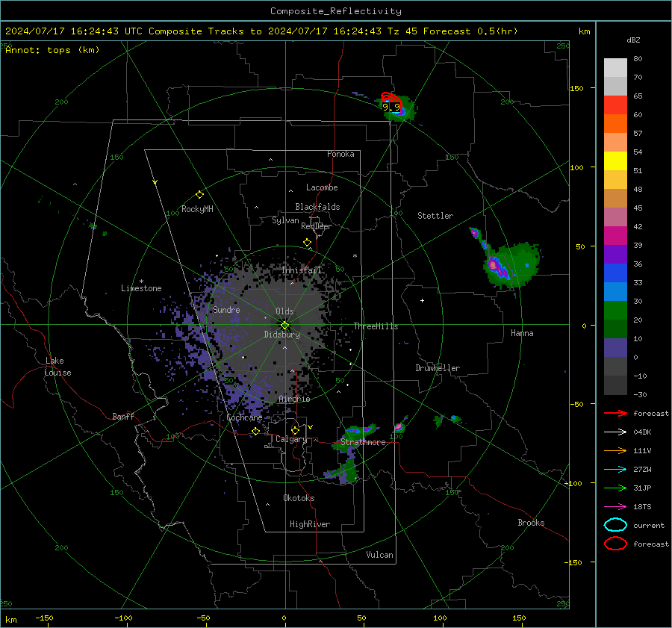
Task: Click the bright green swatch beside 30 dBZ
Action: tap(615, 311)
